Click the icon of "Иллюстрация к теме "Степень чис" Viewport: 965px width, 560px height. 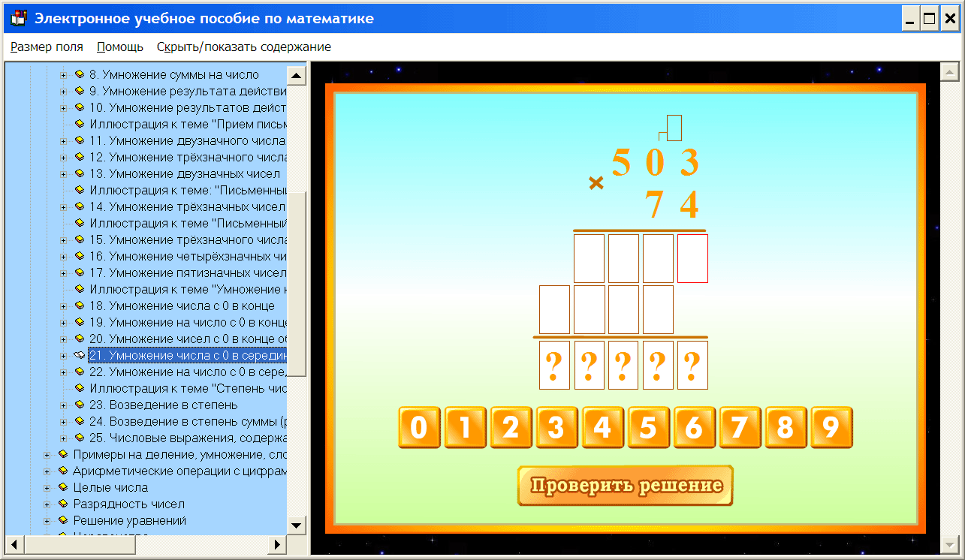pyautogui.click(x=80, y=388)
